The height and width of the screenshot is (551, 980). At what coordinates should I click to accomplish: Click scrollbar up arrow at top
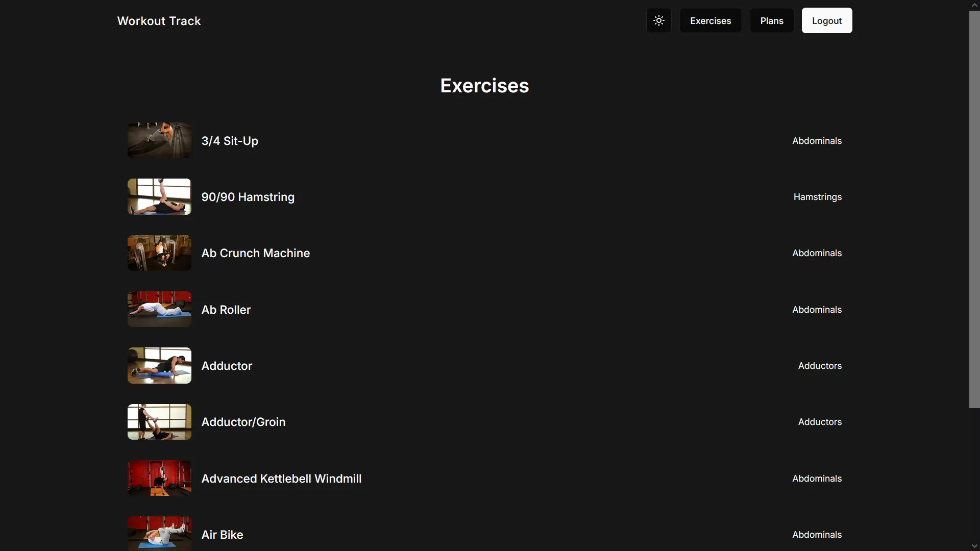tap(974, 5)
